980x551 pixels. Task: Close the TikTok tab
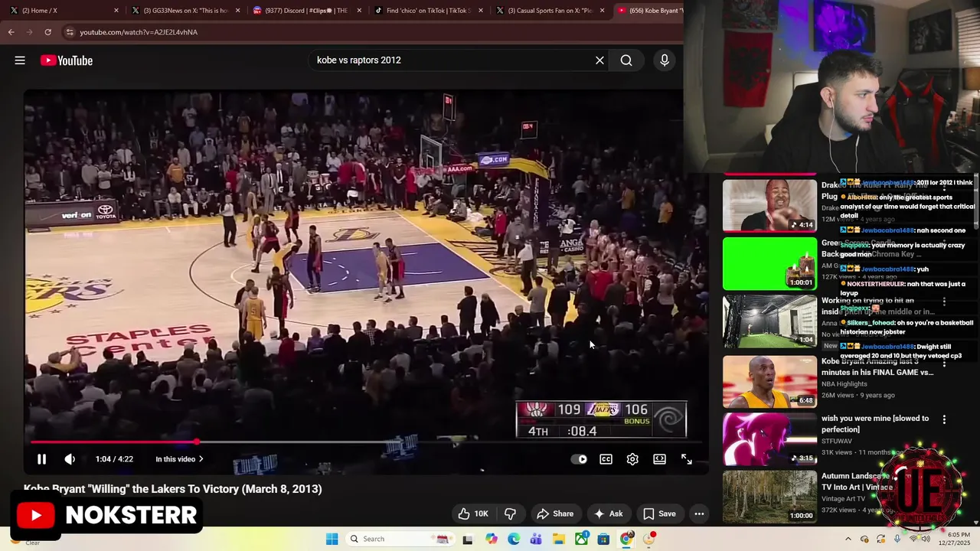pyautogui.click(x=481, y=11)
